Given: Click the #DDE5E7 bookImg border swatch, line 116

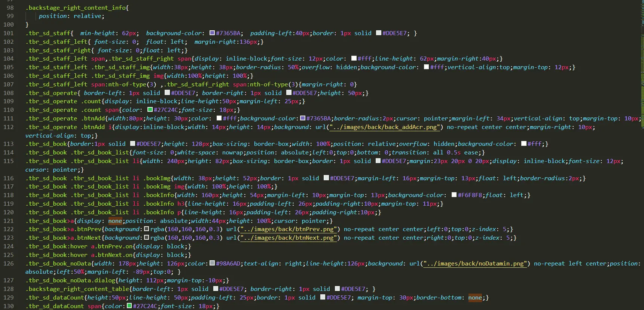Looking at the screenshot, I should pos(326,178).
